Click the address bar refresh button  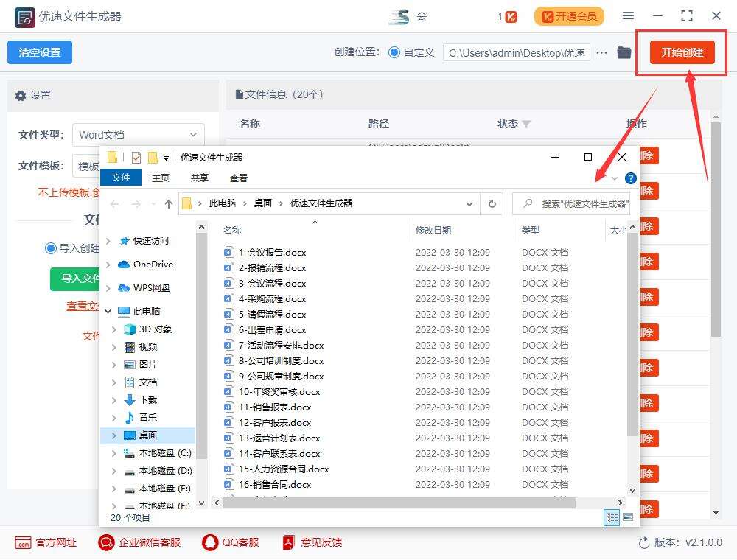click(492, 204)
